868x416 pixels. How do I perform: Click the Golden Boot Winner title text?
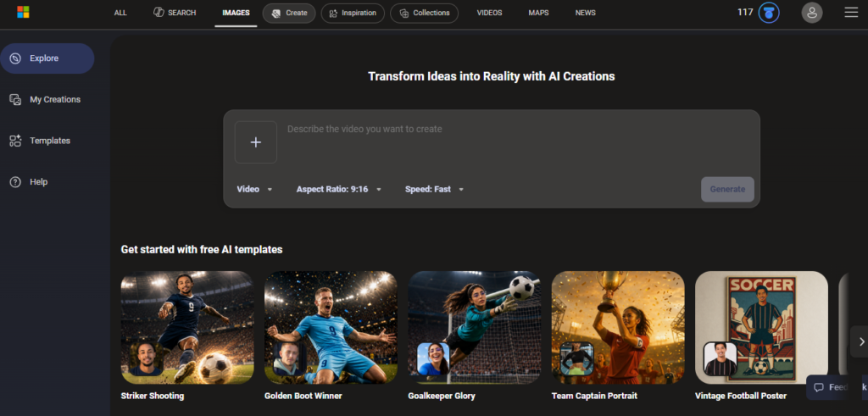click(x=303, y=396)
